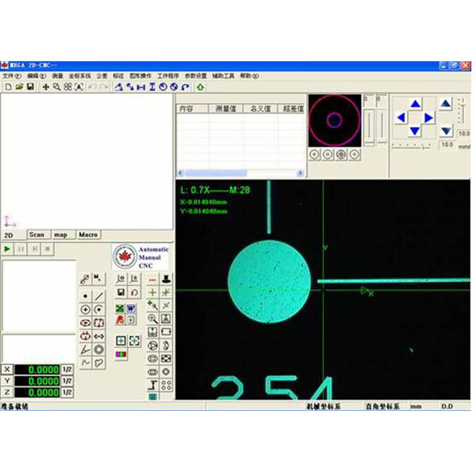Select the line measurement tool
The width and height of the screenshot is (476, 476).
[99, 296]
